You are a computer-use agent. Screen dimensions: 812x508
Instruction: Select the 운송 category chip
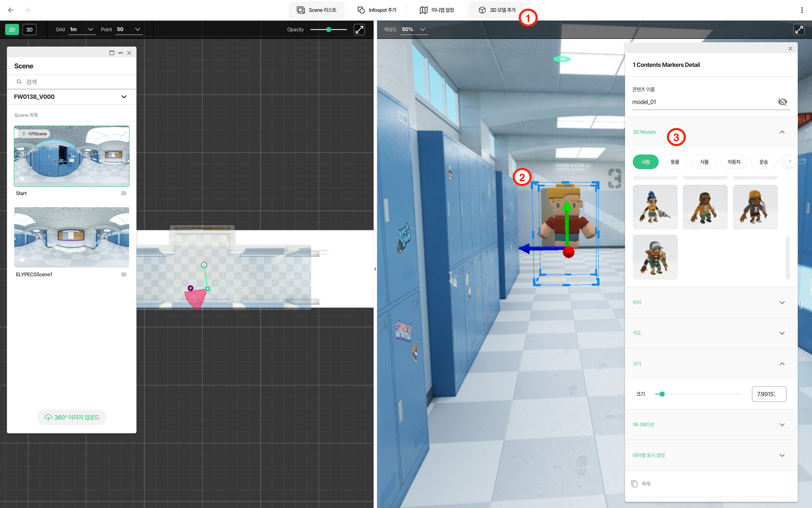tap(764, 162)
